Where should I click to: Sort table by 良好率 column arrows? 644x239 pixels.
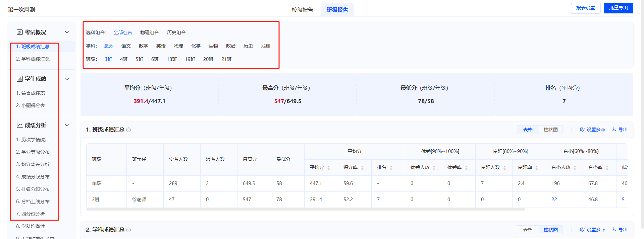537,168
